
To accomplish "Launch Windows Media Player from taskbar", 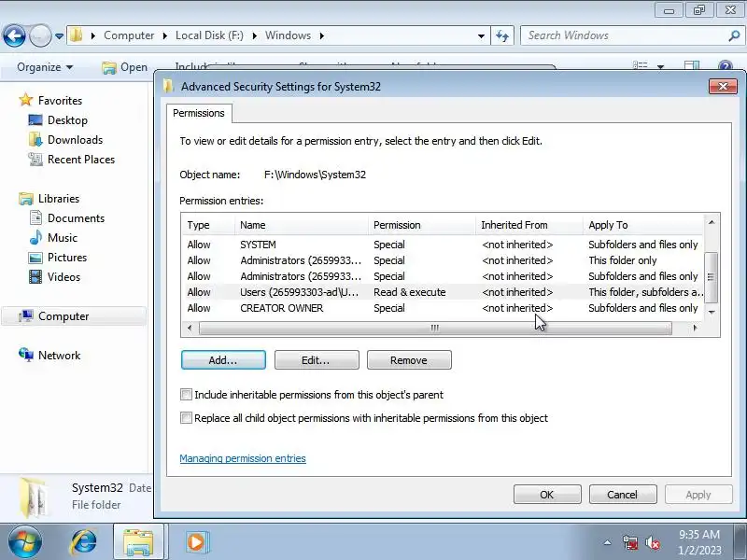I will click(196, 542).
